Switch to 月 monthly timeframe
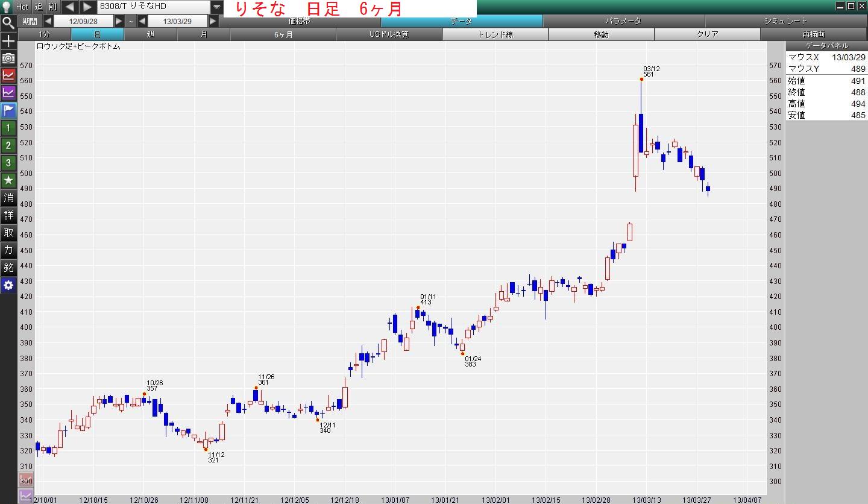 point(203,34)
